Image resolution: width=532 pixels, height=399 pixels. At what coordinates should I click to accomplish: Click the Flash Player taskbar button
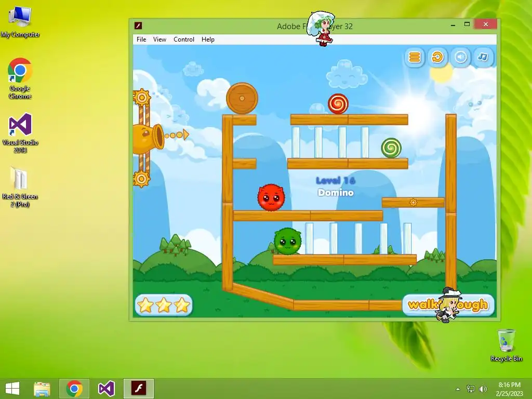point(138,389)
